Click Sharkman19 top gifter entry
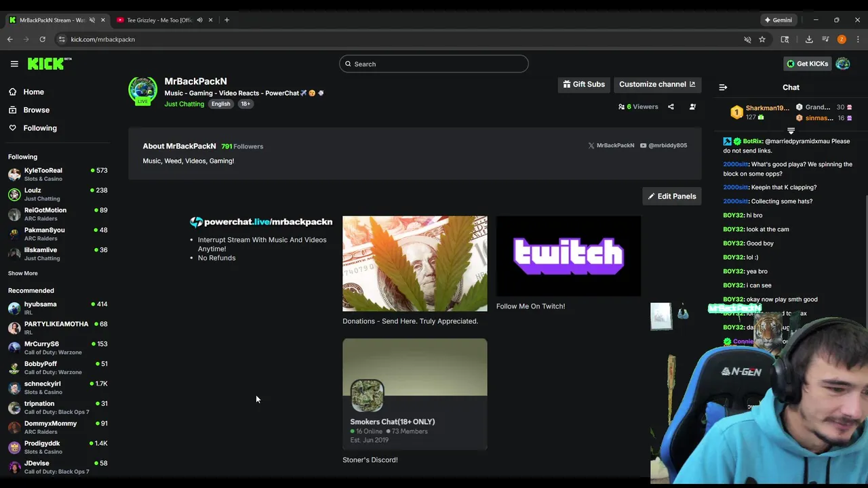 coord(760,113)
